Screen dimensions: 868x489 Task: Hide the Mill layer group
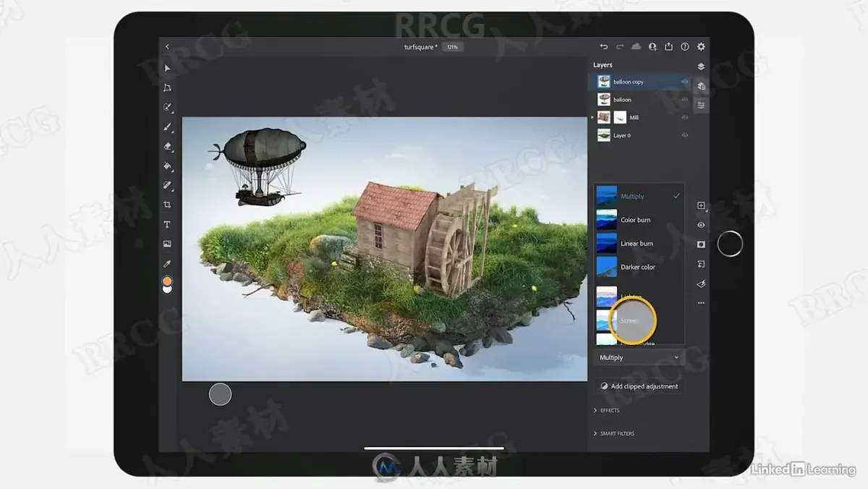point(684,117)
